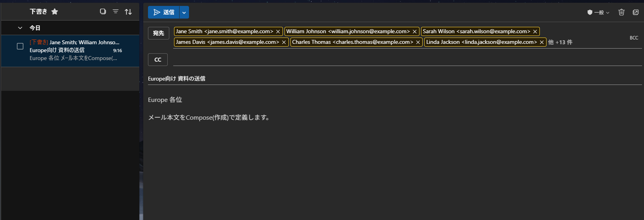Collapse the 今日 group
The width and height of the screenshot is (644, 220).
[x=20, y=28]
